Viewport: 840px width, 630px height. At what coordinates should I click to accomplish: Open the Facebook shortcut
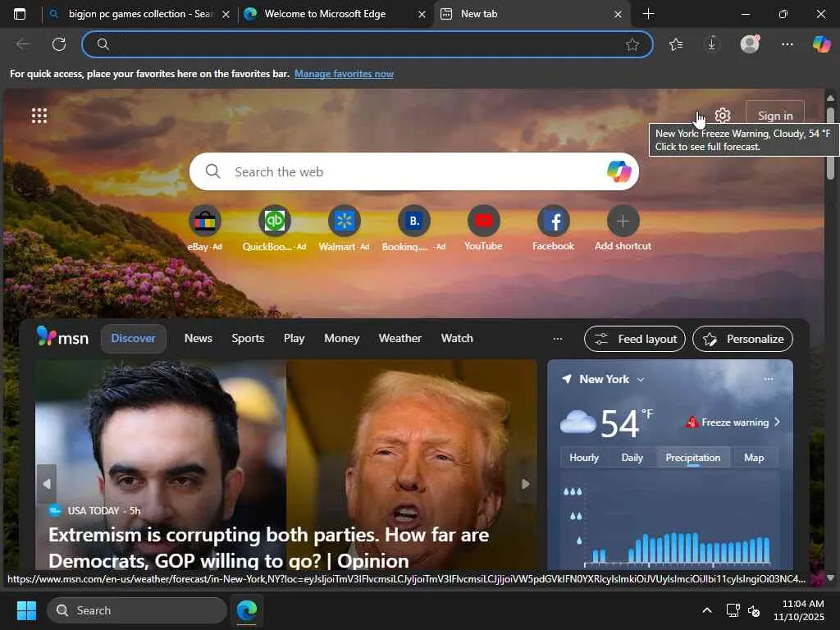(x=554, y=228)
